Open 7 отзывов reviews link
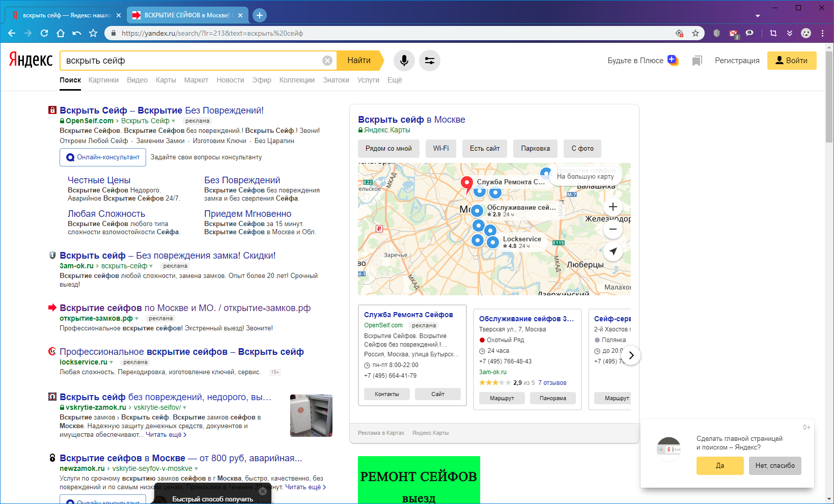This screenshot has width=834, height=504. tap(552, 383)
